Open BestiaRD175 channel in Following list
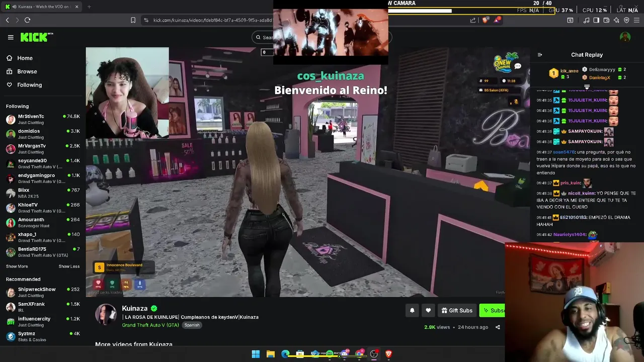 point(43,252)
